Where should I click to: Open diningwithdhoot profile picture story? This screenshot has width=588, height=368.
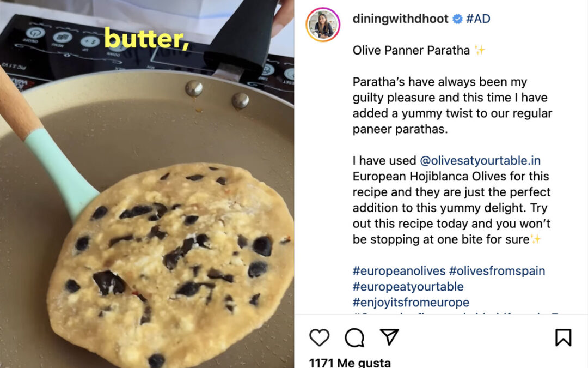coord(323,24)
